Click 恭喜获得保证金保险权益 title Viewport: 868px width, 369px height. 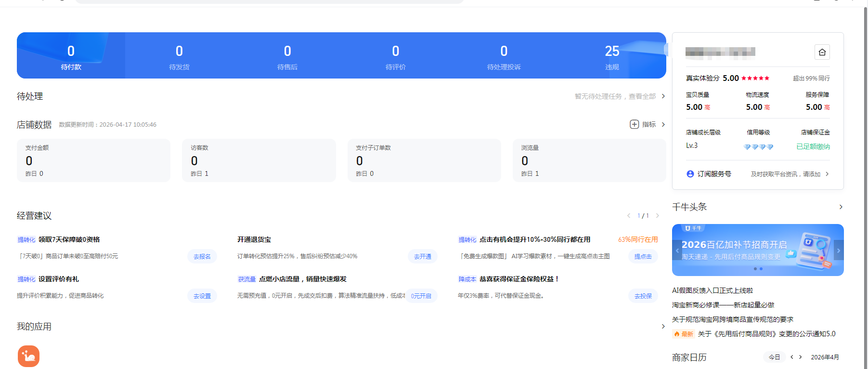coord(519,279)
